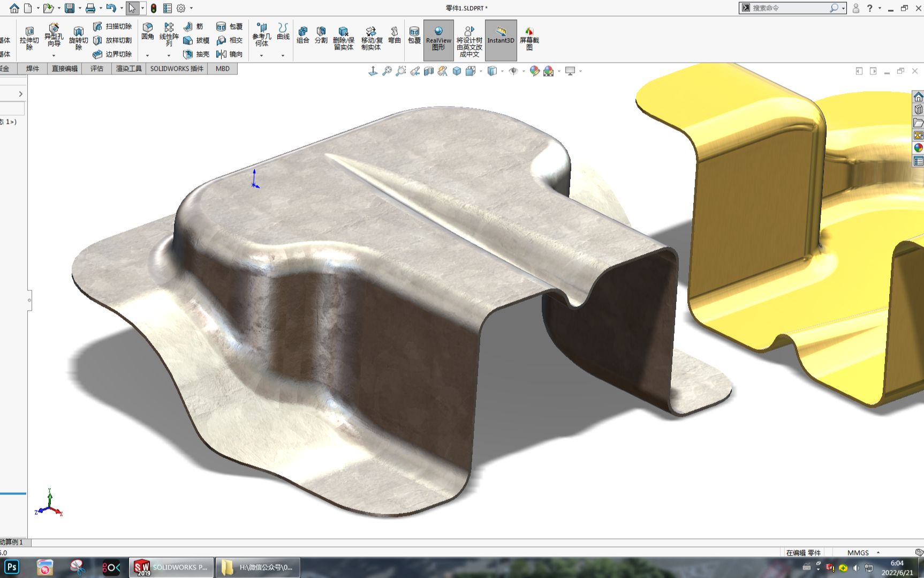Screen dimensions: 924x578
Task: Open File Properties list icon
Action: click(168, 8)
